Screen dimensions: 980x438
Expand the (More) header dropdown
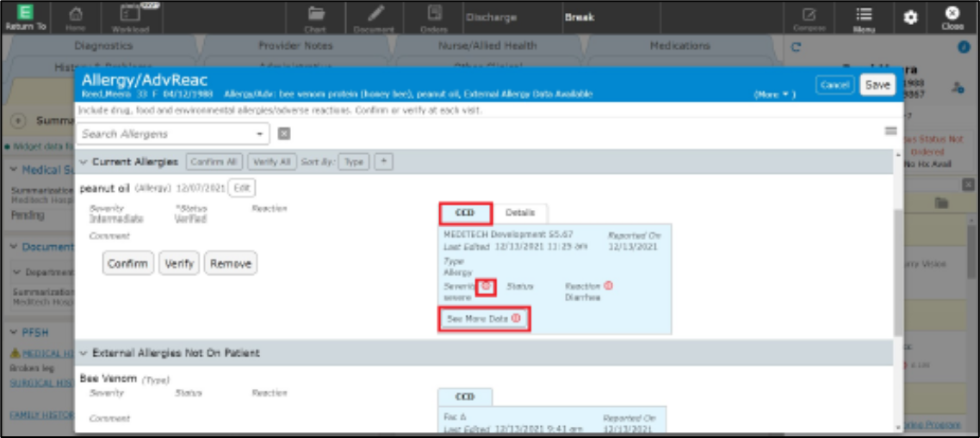pos(774,94)
